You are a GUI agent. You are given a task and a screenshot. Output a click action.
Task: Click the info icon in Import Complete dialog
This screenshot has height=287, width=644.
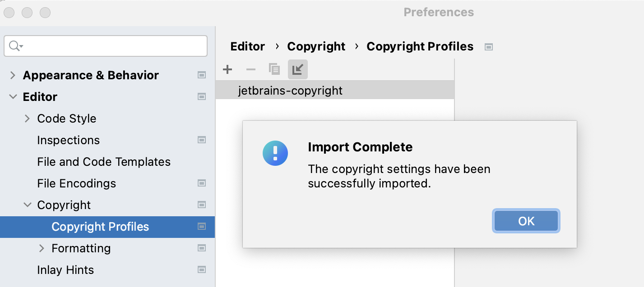tap(275, 153)
